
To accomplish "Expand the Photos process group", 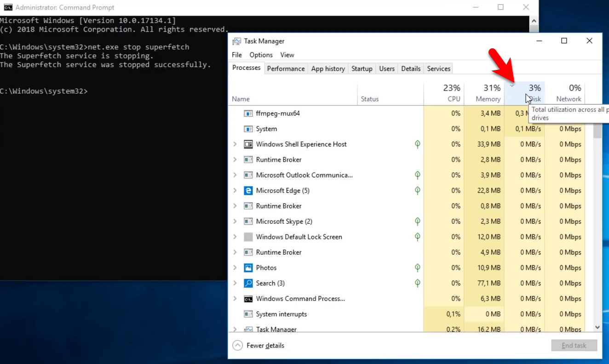I will (x=235, y=268).
